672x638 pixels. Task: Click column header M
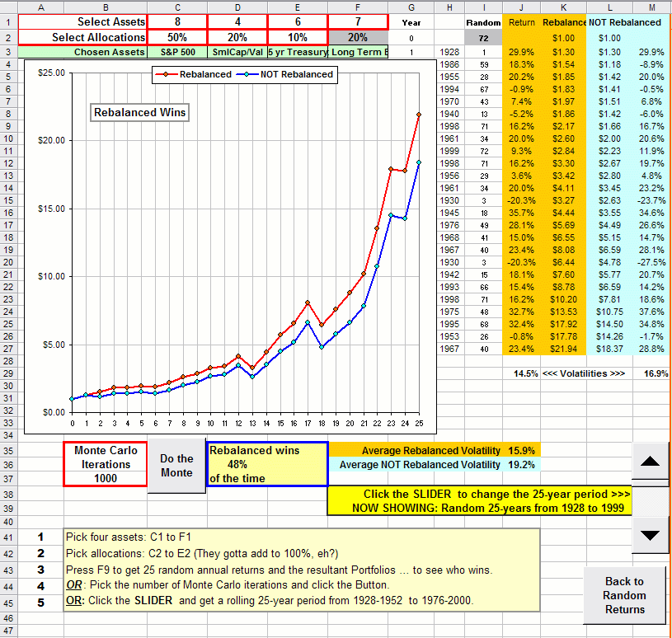click(x=652, y=7)
